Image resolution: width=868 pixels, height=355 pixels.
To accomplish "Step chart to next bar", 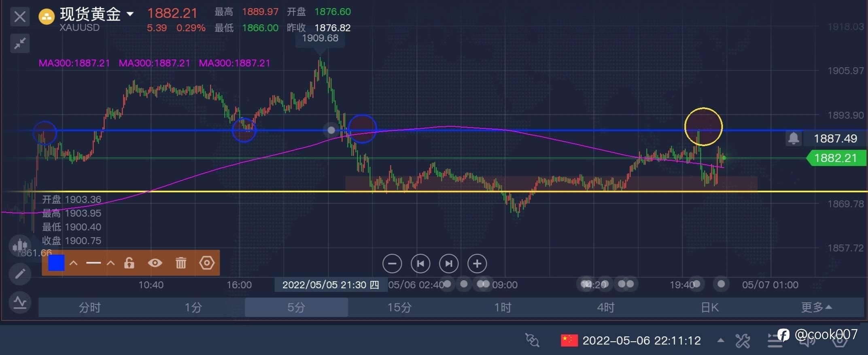I will 449,264.
